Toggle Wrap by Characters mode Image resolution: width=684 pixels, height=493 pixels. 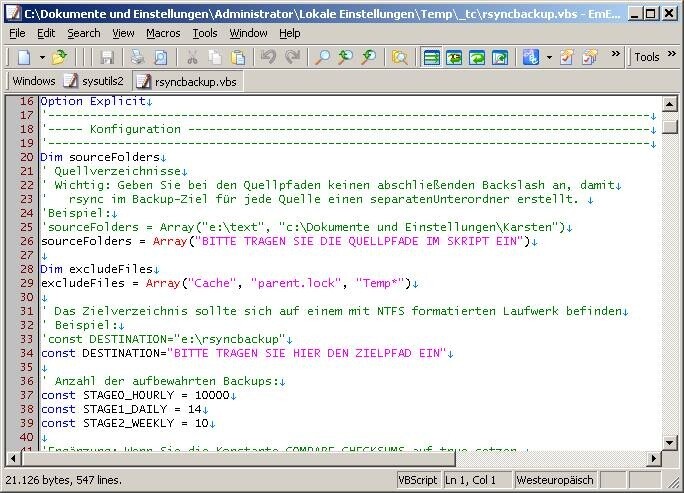tap(454, 57)
